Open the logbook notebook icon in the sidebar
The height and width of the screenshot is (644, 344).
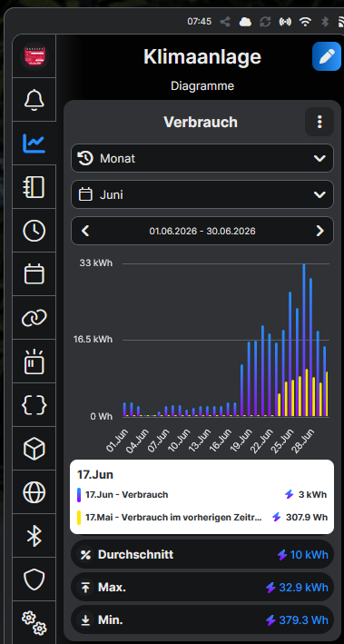pyautogui.click(x=34, y=187)
